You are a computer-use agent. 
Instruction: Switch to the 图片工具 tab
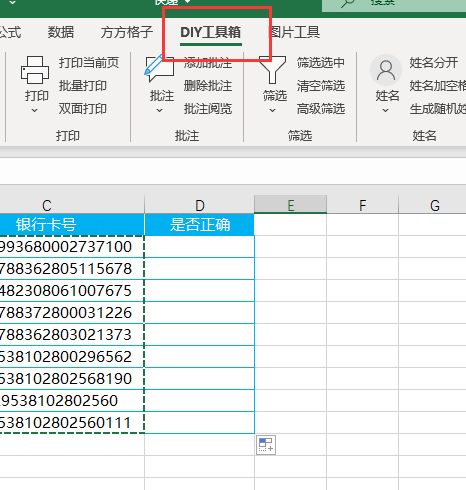click(x=294, y=32)
